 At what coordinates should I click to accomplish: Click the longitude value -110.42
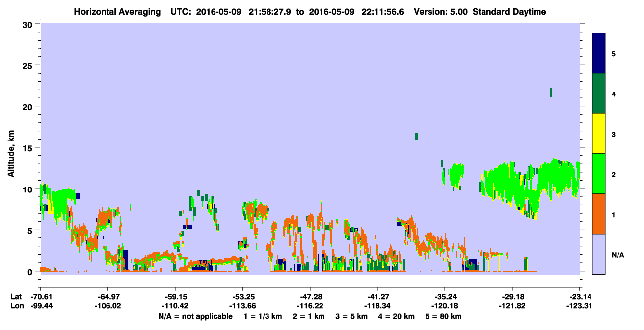tap(175, 306)
